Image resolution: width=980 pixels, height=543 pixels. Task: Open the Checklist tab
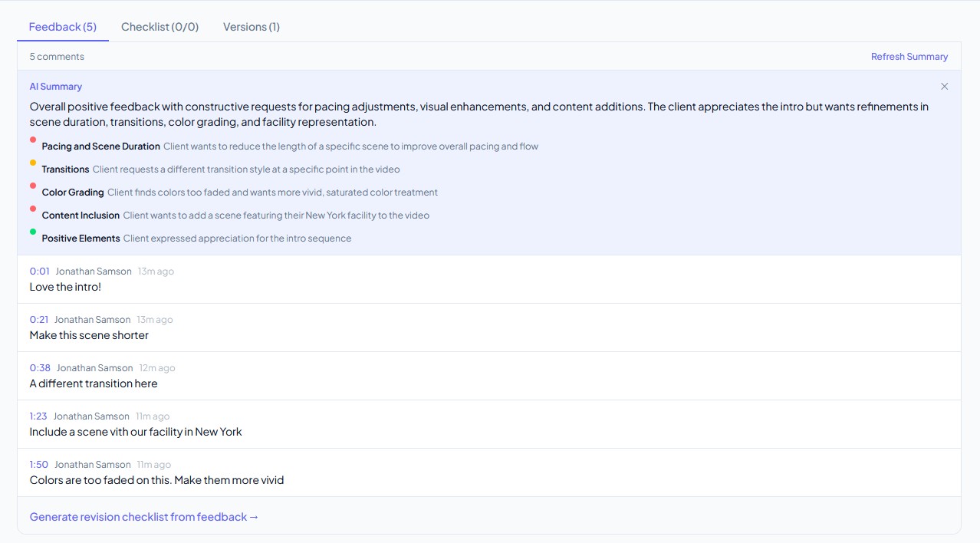159,27
